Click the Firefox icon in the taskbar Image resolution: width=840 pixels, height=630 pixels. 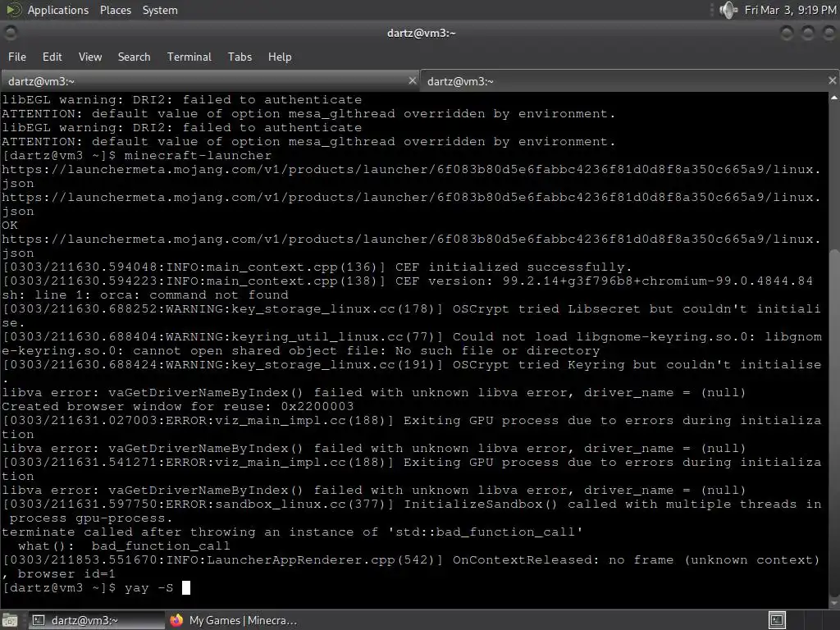176,620
